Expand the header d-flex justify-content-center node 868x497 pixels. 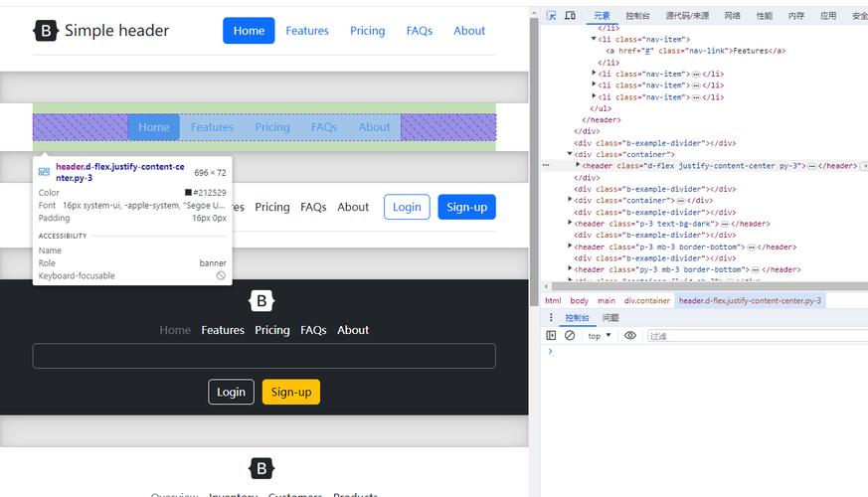point(578,165)
